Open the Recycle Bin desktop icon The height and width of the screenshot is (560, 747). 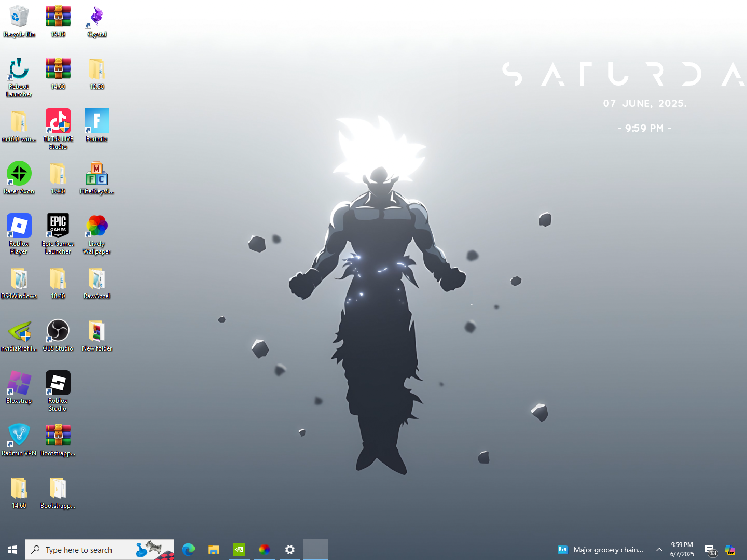coord(19,21)
